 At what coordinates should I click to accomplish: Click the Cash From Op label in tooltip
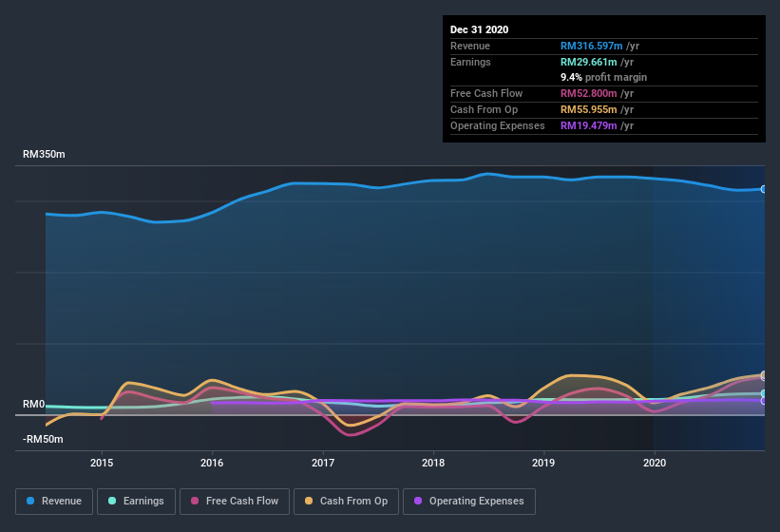click(x=484, y=109)
